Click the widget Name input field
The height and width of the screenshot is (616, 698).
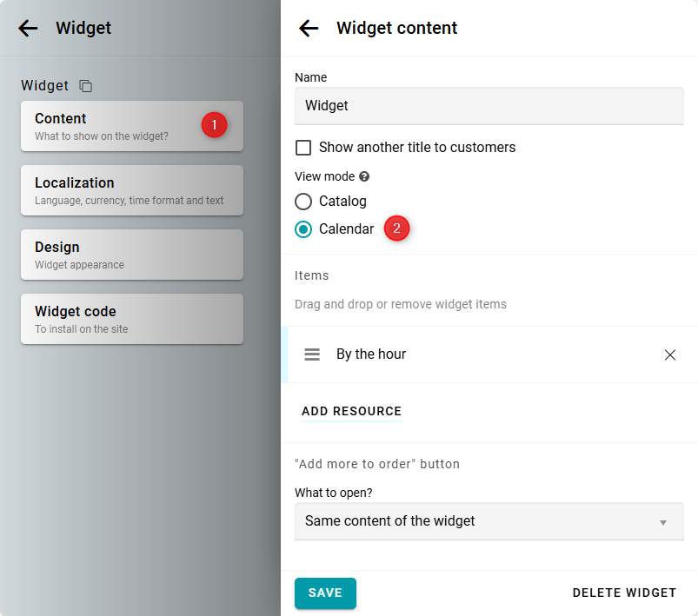pos(489,105)
